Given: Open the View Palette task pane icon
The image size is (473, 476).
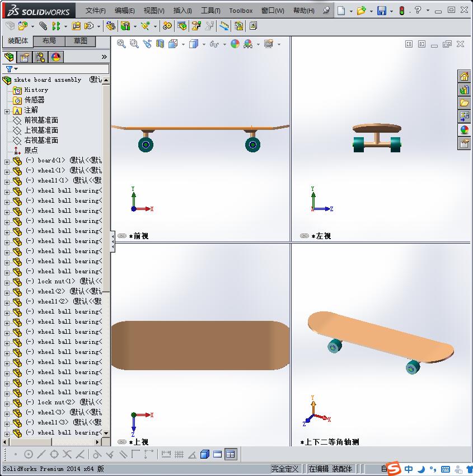Looking at the screenshot, I should click(x=464, y=116).
